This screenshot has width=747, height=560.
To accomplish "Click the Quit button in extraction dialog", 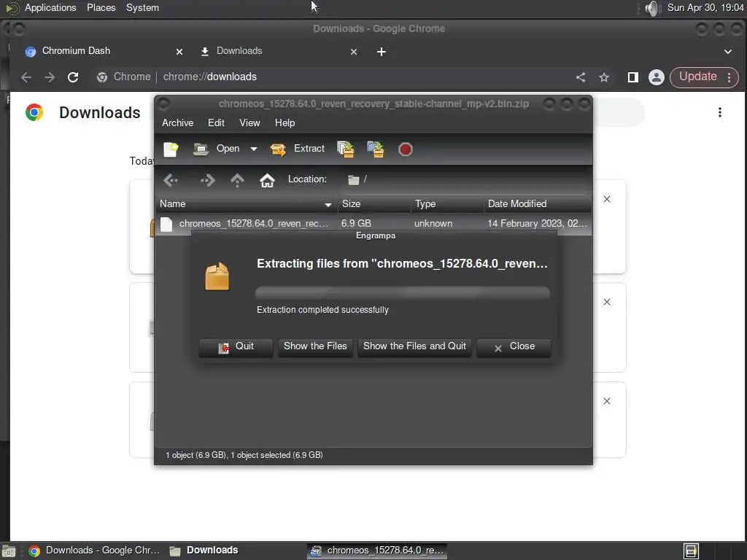I will [x=236, y=346].
